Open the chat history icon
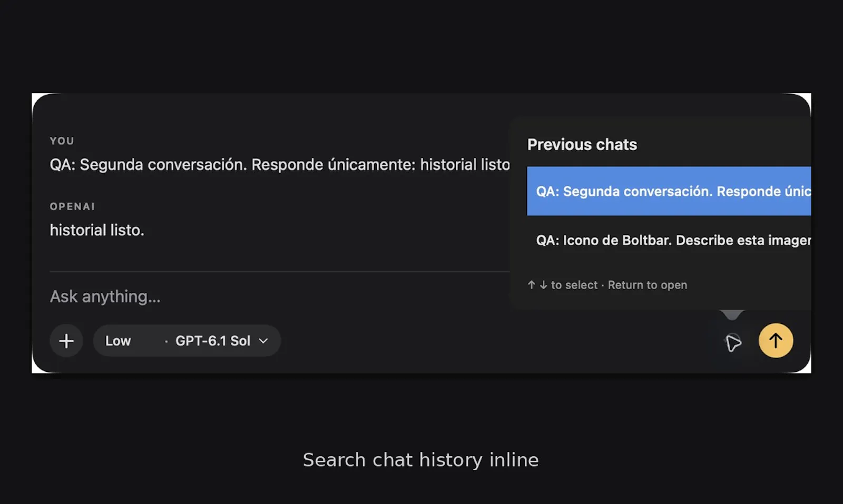This screenshot has height=504, width=843. 733,342
